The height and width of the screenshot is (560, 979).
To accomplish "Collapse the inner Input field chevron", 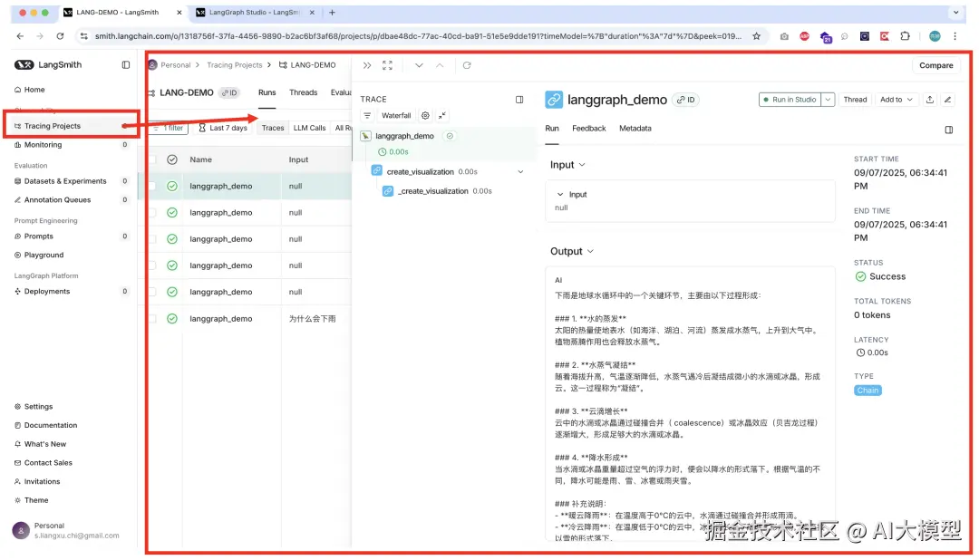I will pyautogui.click(x=560, y=195).
